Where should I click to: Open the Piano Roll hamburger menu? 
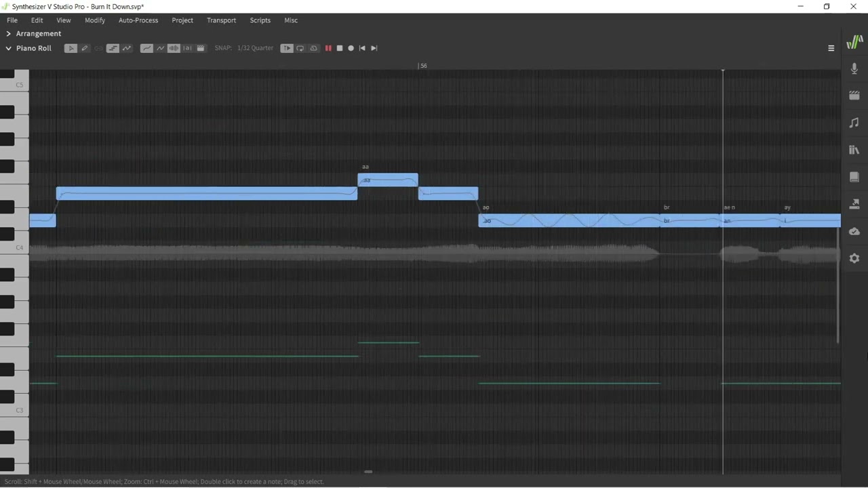pyautogui.click(x=831, y=48)
